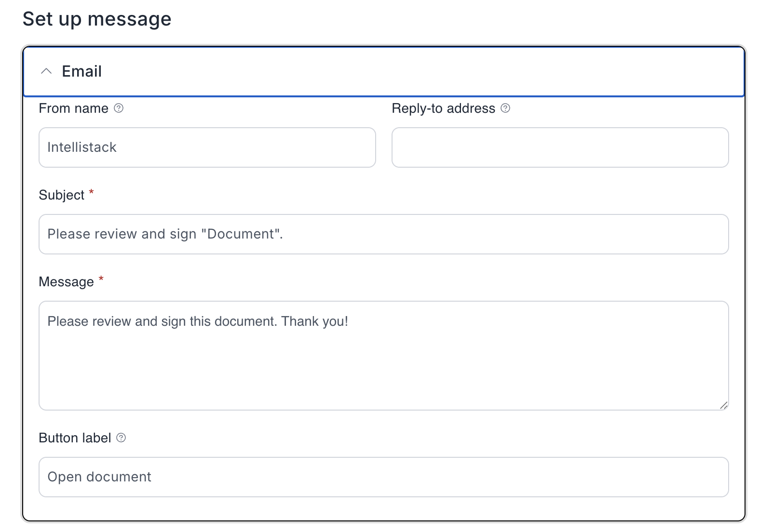This screenshot has width=759, height=532.
Task: Click the red asterisk beside Message
Action: (x=101, y=279)
